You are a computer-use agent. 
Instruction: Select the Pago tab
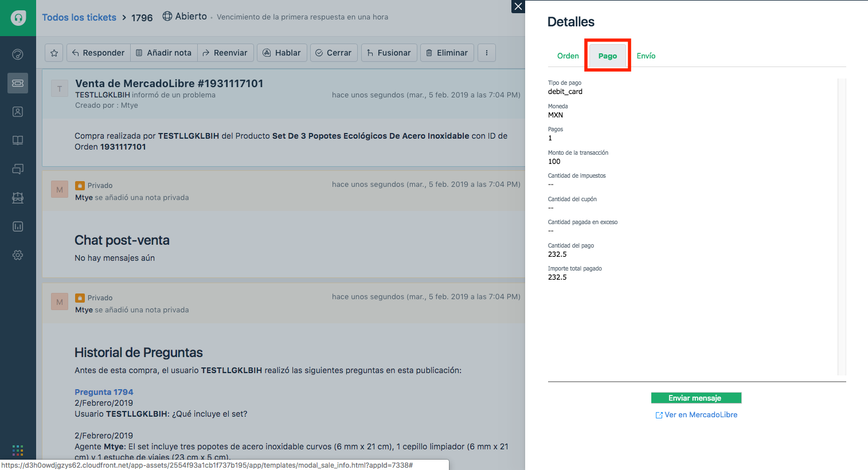[608, 56]
